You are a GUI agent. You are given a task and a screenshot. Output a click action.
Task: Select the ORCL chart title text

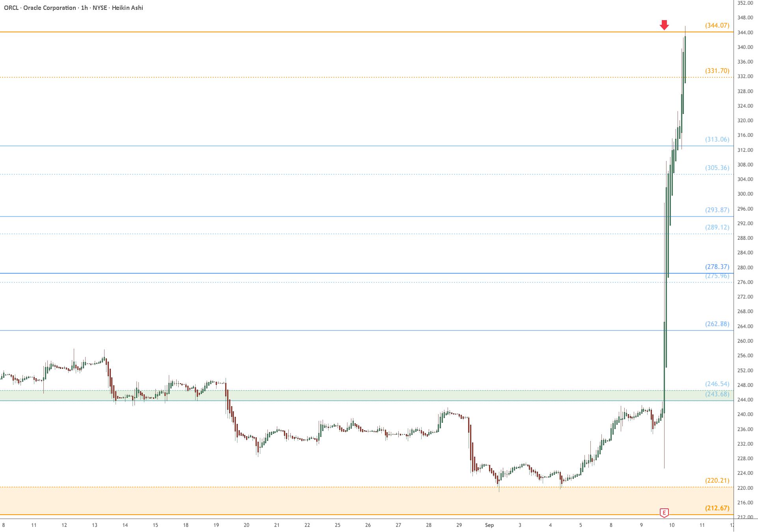tap(73, 8)
